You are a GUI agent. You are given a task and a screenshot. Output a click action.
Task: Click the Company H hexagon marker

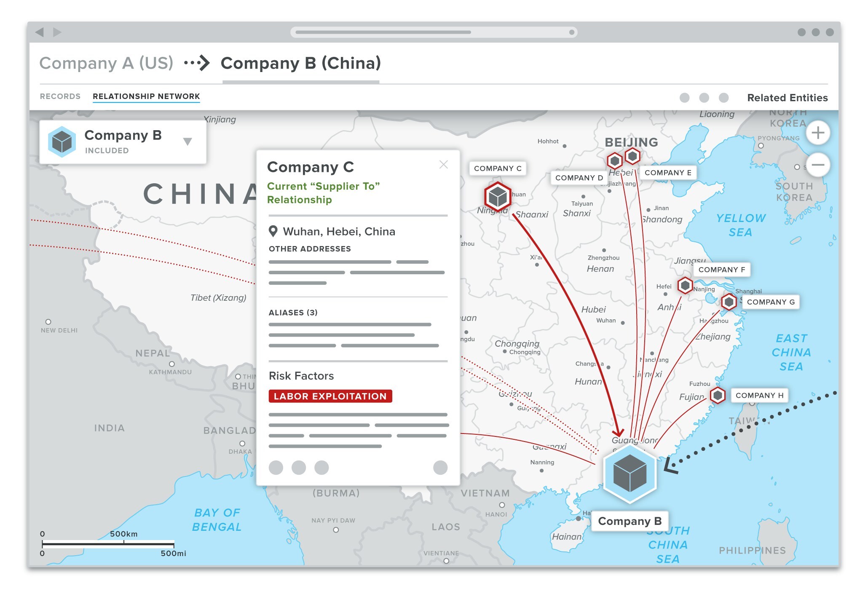(x=717, y=395)
